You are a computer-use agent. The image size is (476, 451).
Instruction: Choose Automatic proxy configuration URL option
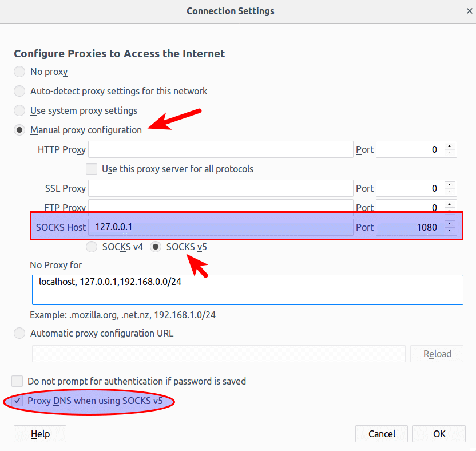click(20, 333)
